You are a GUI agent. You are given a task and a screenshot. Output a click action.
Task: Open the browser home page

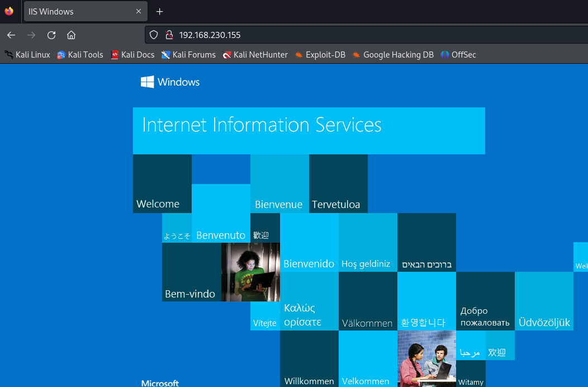pos(71,35)
